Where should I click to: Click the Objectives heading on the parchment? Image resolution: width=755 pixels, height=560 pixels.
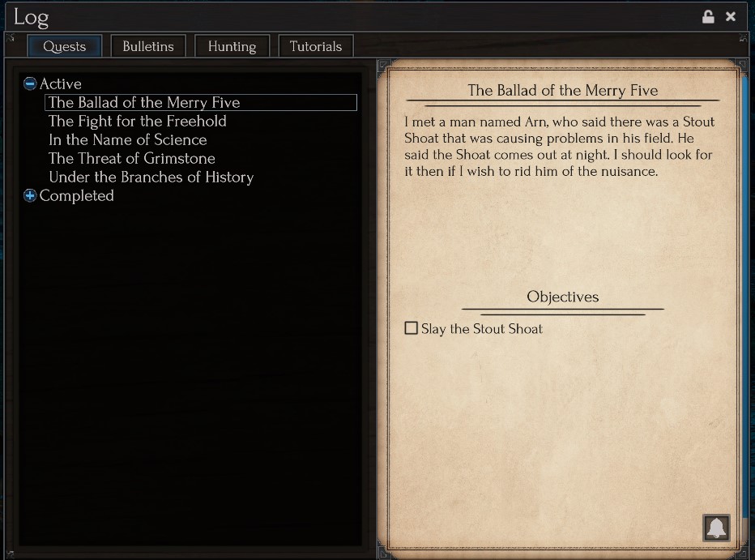click(x=563, y=297)
